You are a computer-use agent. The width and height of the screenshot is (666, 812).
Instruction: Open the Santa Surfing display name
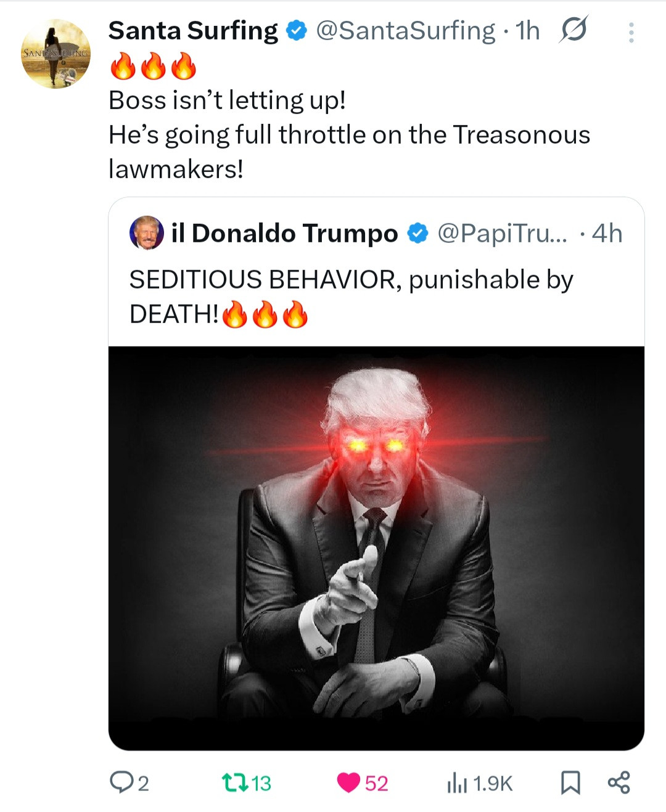click(193, 30)
